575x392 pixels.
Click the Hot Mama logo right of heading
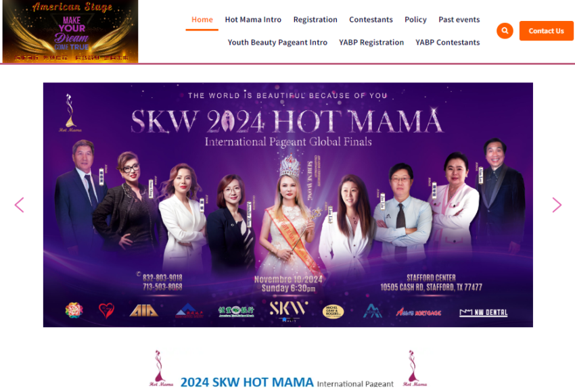pos(415,368)
